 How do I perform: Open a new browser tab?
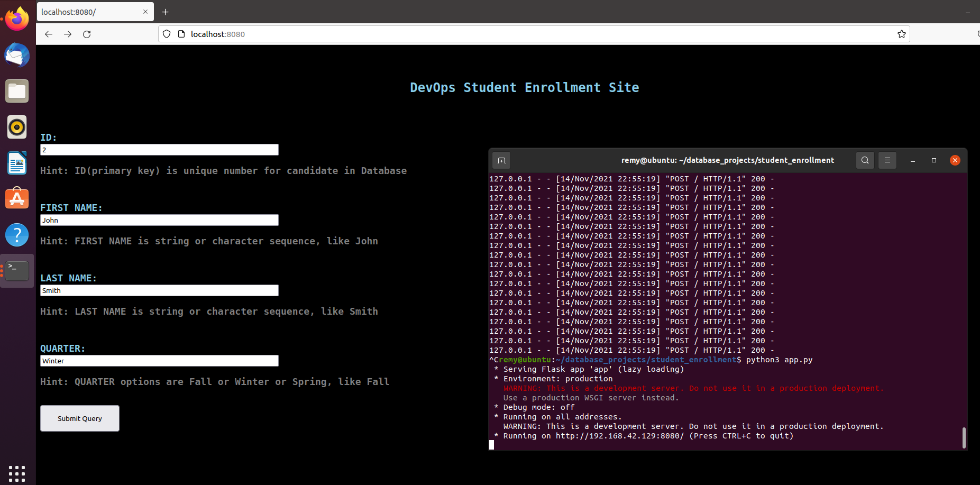click(166, 11)
